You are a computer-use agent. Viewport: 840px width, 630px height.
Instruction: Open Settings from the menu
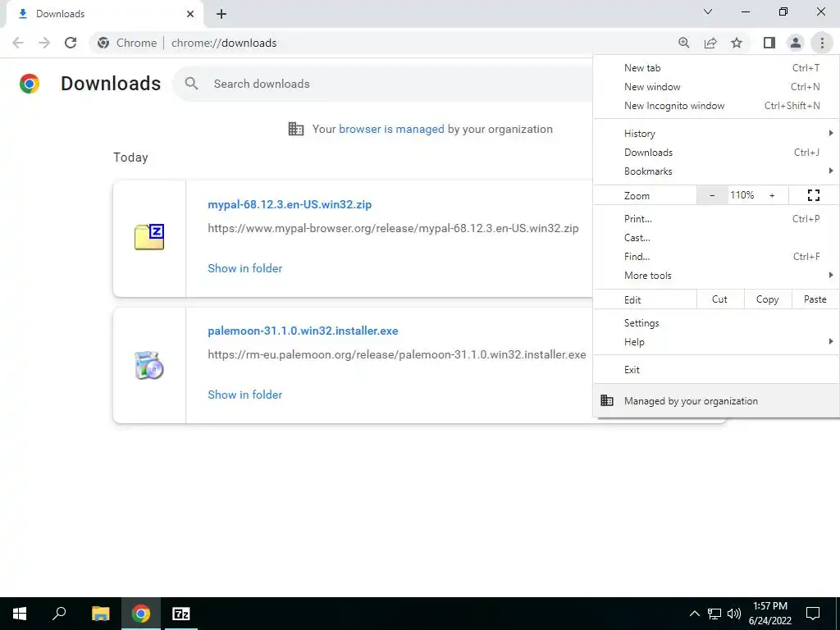point(717,323)
